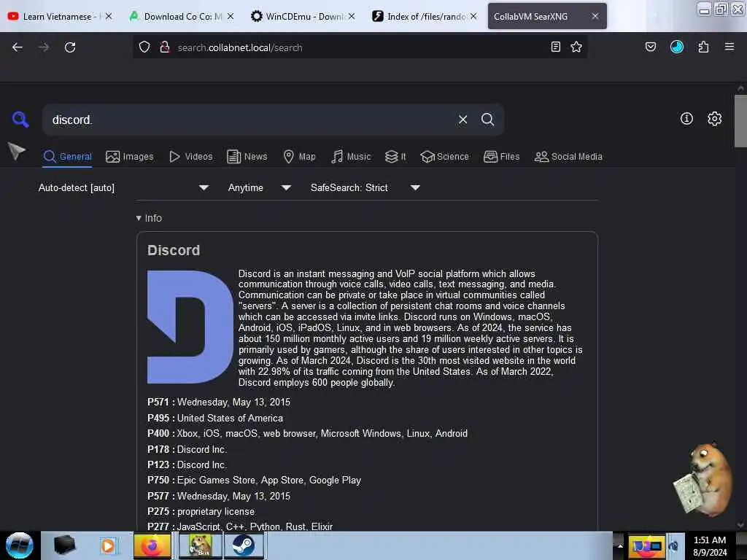The image size is (747, 560).
Task: Select the General search tab
Action: [x=67, y=156]
